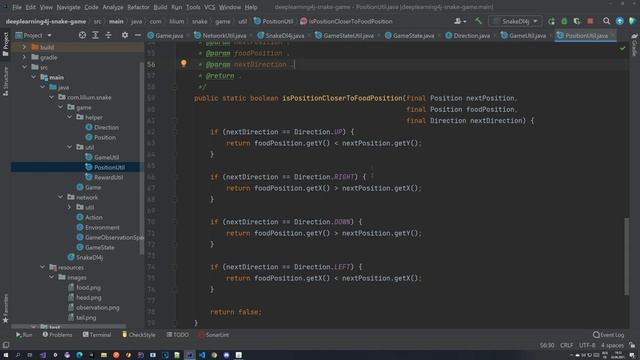The width and height of the screenshot is (640, 360).
Task: Hide the Project tool window
Action: coord(138,36)
